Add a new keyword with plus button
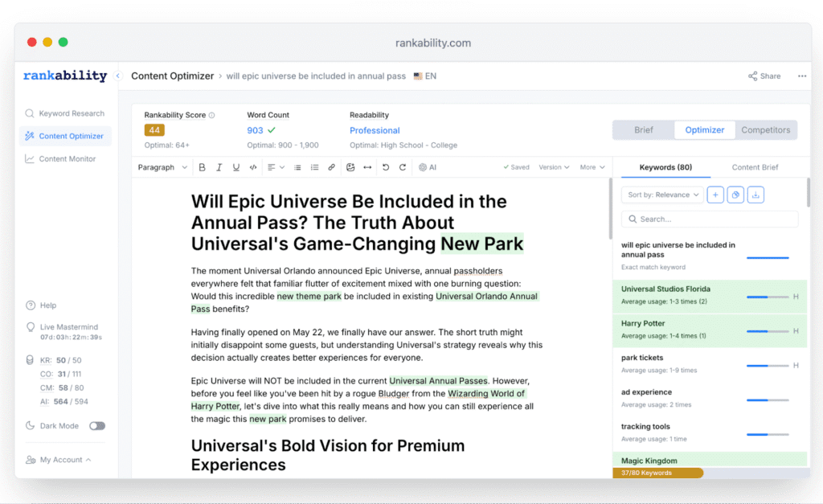 (715, 195)
